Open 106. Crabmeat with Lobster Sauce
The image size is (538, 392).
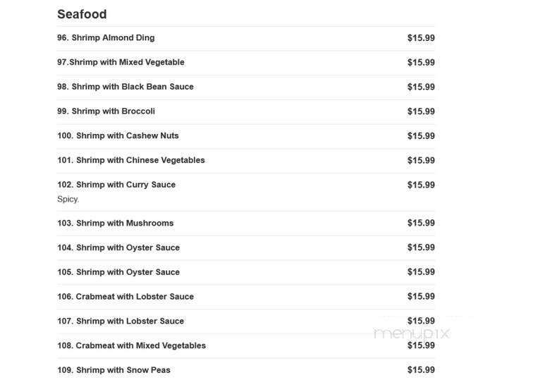[126, 297]
